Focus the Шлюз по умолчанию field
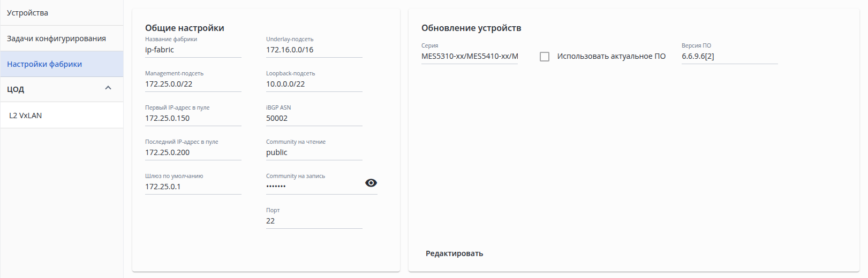 pos(193,187)
